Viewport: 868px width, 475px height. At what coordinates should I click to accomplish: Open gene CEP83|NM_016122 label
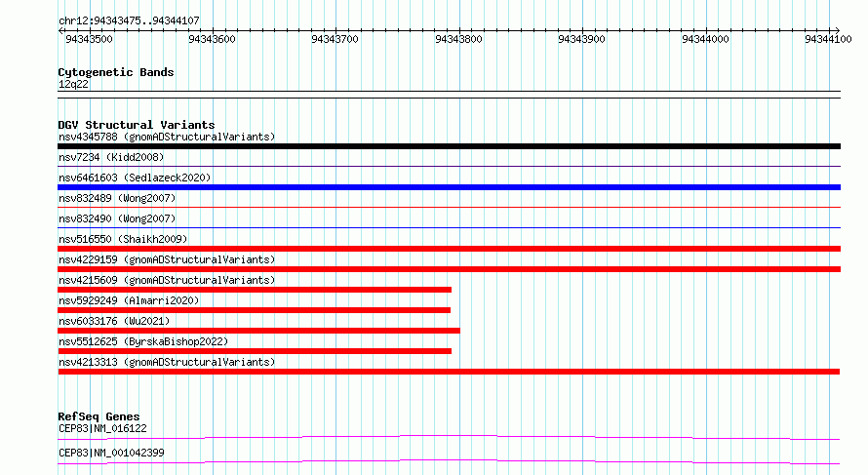pos(103,428)
